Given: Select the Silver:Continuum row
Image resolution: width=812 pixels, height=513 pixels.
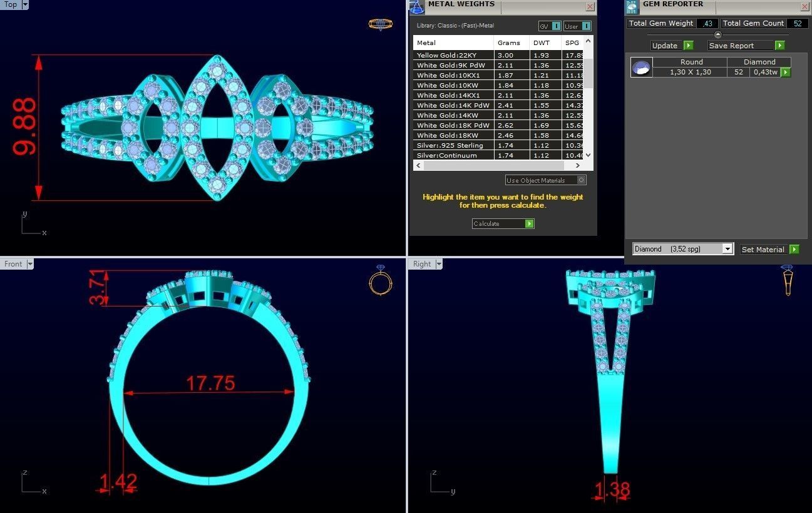Looking at the screenshot, I should (498, 155).
